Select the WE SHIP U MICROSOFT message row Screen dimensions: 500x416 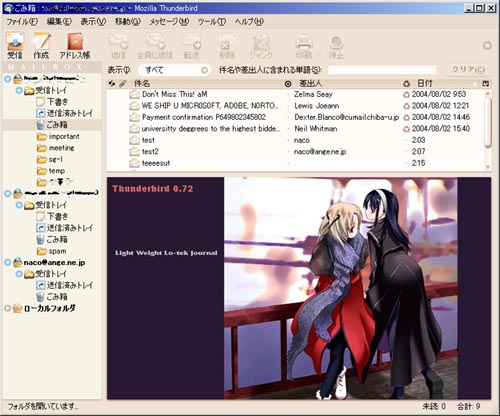295,106
